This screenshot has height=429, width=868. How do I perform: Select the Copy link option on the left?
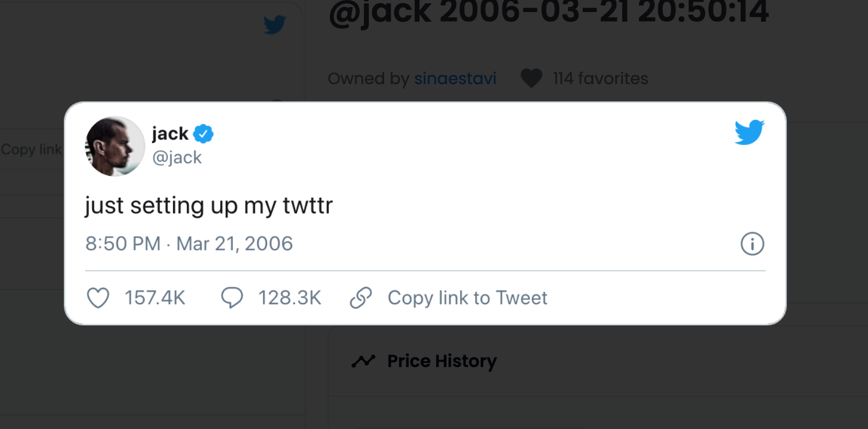31,149
